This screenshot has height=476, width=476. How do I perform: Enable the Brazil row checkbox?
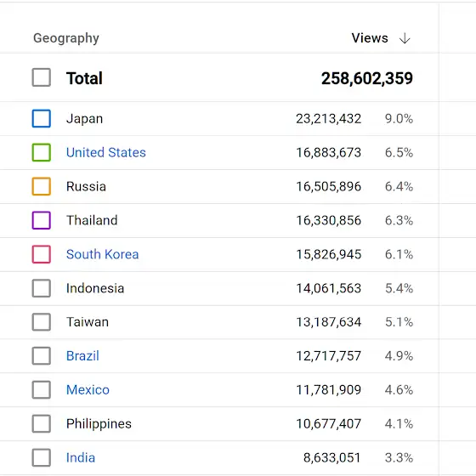click(x=42, y=356)
